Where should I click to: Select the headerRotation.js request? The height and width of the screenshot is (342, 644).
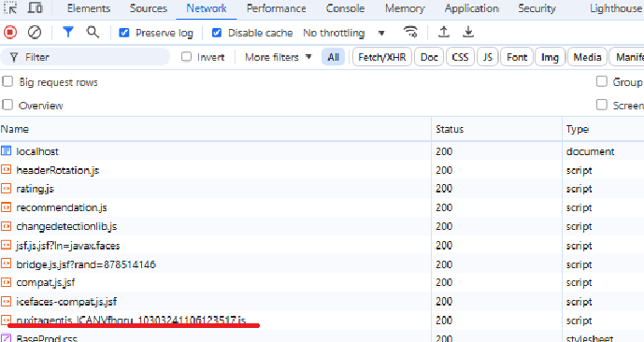(x=322, y=170)
